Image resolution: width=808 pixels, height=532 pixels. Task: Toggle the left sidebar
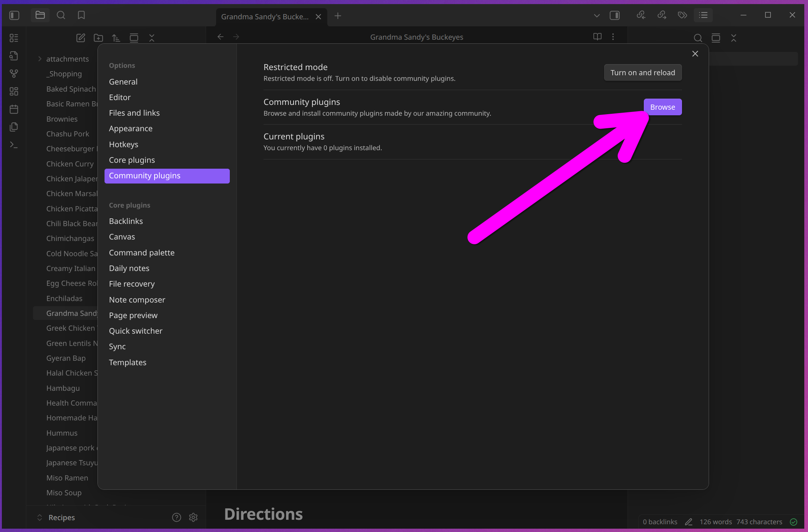tap(14, 15)
